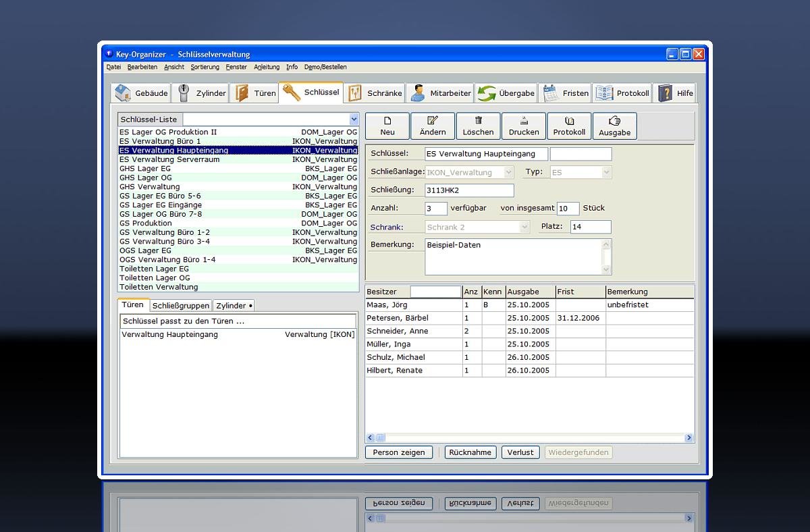Click the Neu new key button
The width and height of the screenshot is (810, 532).
point(387,126)
